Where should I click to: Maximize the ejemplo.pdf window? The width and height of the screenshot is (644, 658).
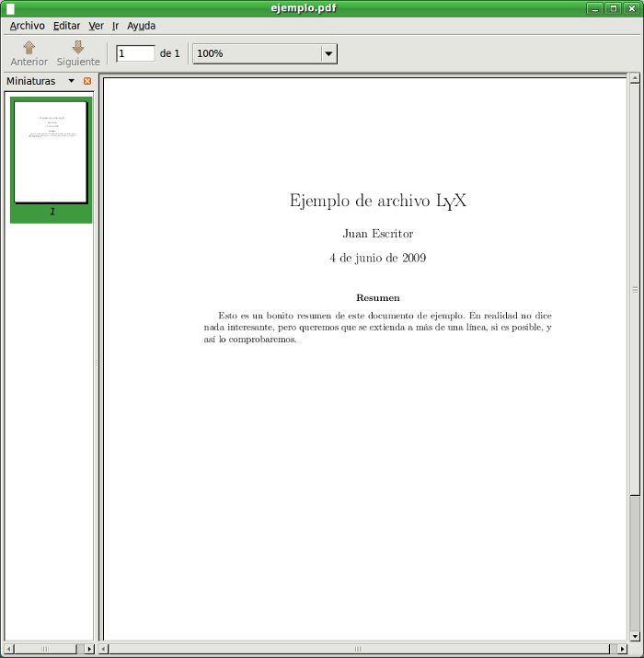pos(614,8)
